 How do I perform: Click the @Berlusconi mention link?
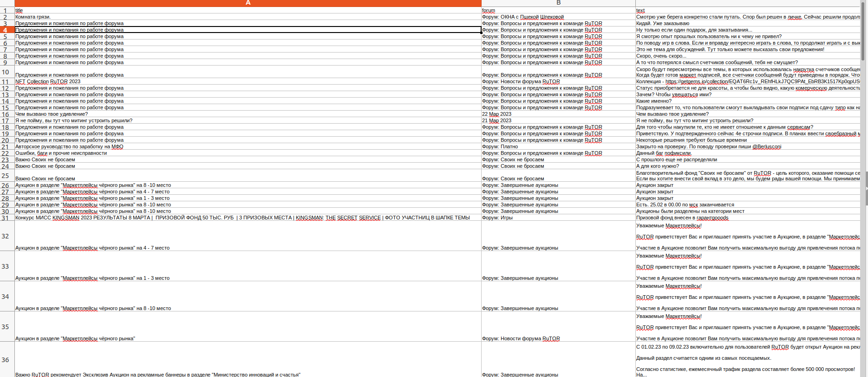[766, 147]
